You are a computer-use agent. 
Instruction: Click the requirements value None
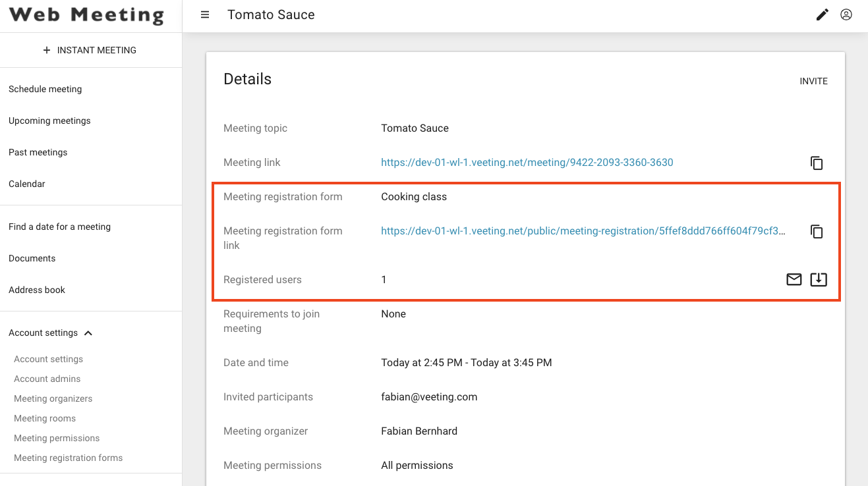click(x=393, y=314)
